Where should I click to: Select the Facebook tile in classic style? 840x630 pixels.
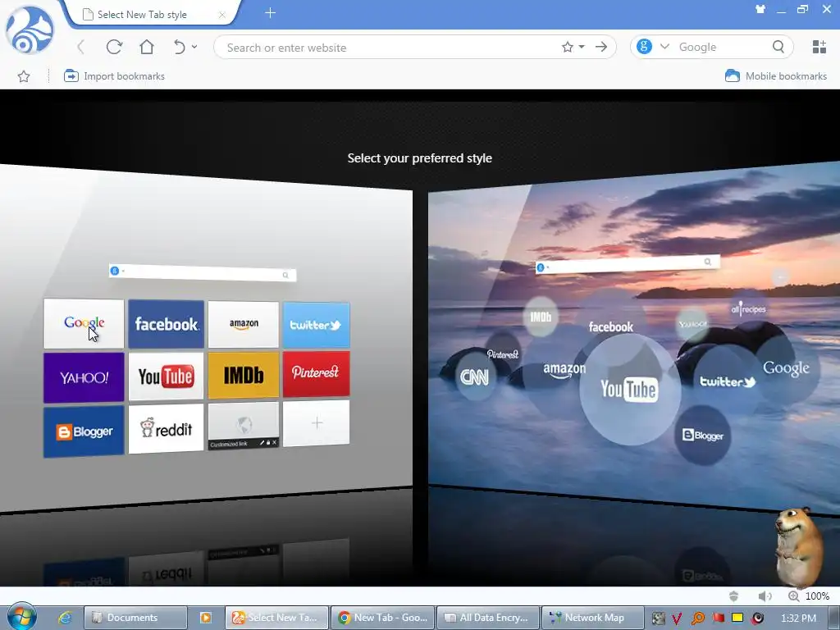[166, 324]
